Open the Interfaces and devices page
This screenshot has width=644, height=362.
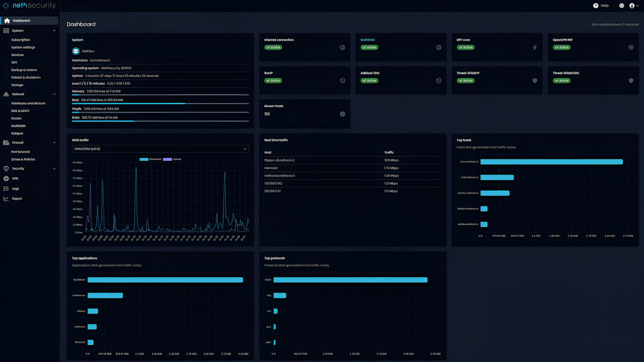(x=28, y=103)
